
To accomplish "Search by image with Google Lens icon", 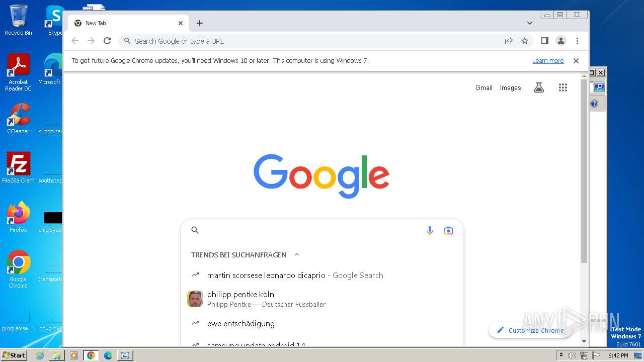I will pos(448,230).
